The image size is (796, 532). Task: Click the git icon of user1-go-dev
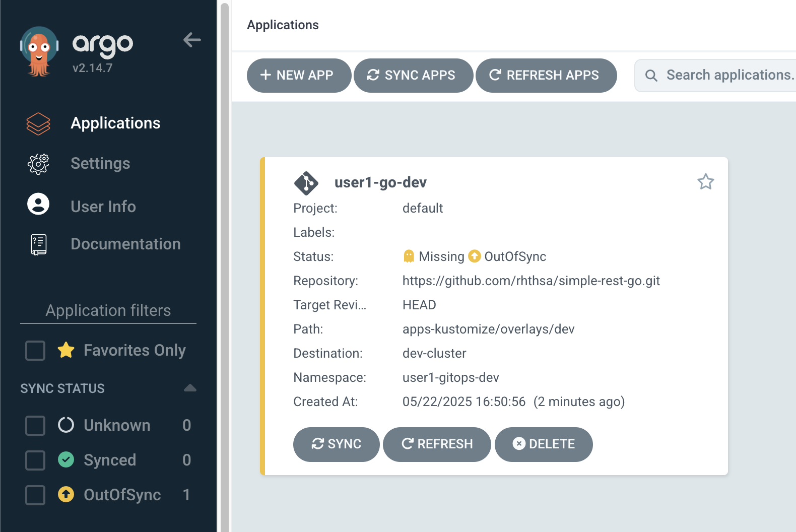306,183
